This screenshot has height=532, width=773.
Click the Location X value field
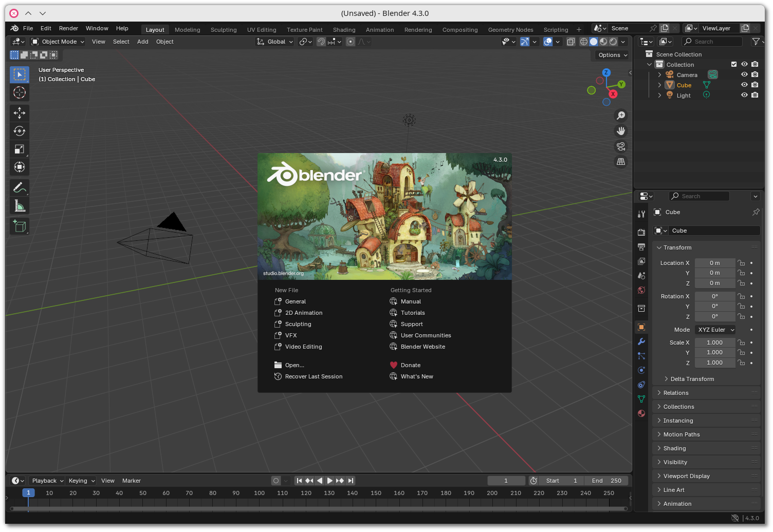pos(715,263)
